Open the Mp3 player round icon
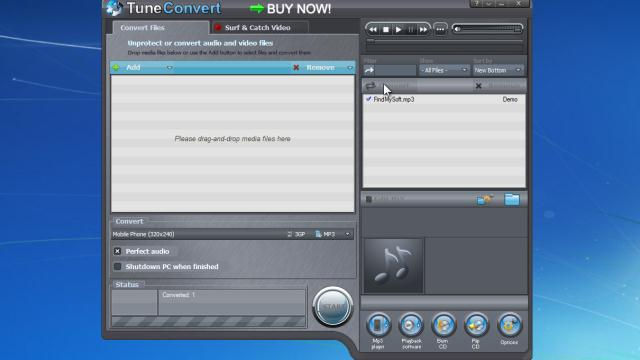 (378, 325)
